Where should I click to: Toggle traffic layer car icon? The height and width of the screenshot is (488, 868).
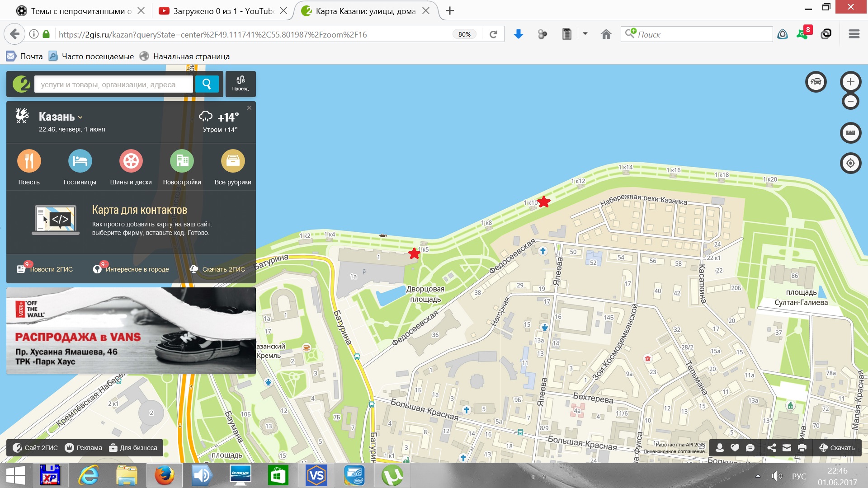pyautogui.click(x=816, y=82)
